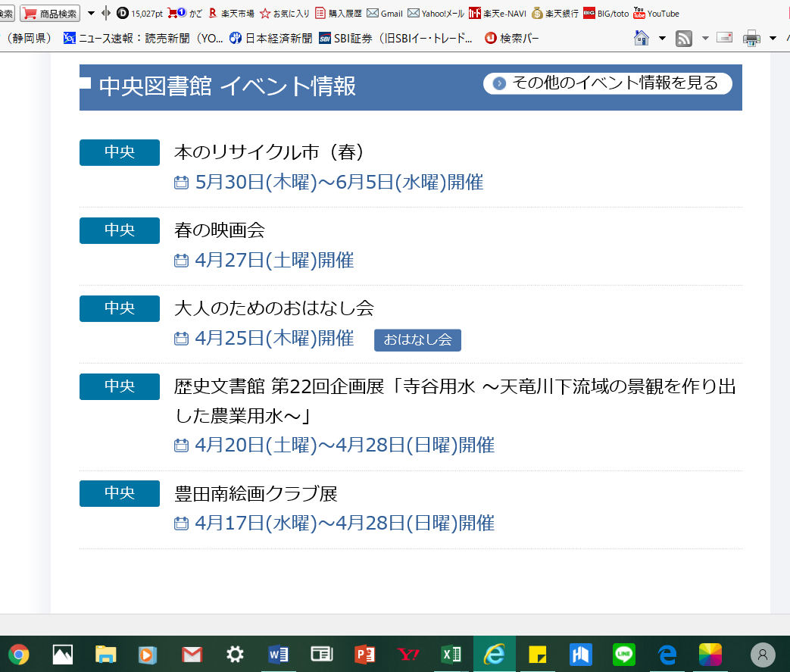Image resolution: width=790 pixels, height=672 pixels.
Task: Open YouTube toolbar shortcut
Action: (x=657, y=13)
